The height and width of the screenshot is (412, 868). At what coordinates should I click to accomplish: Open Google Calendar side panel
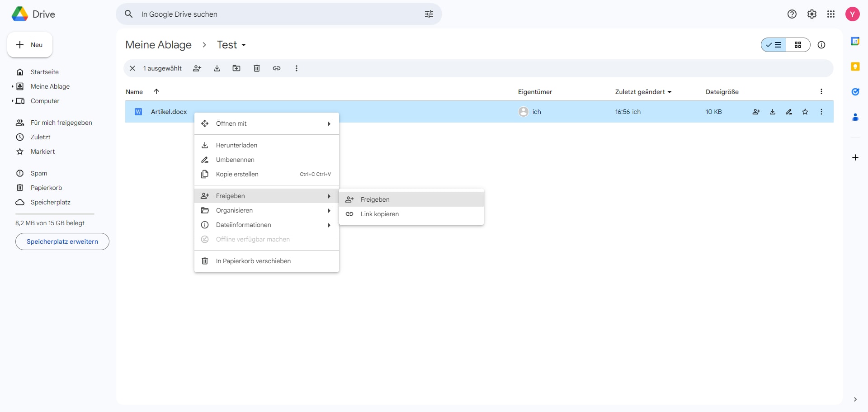tap(855, 41)
